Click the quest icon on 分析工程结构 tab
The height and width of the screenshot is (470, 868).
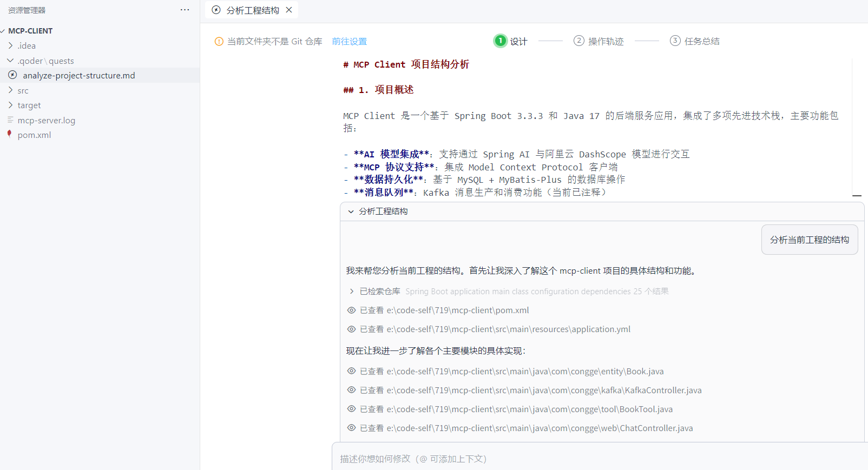(216, 10)
